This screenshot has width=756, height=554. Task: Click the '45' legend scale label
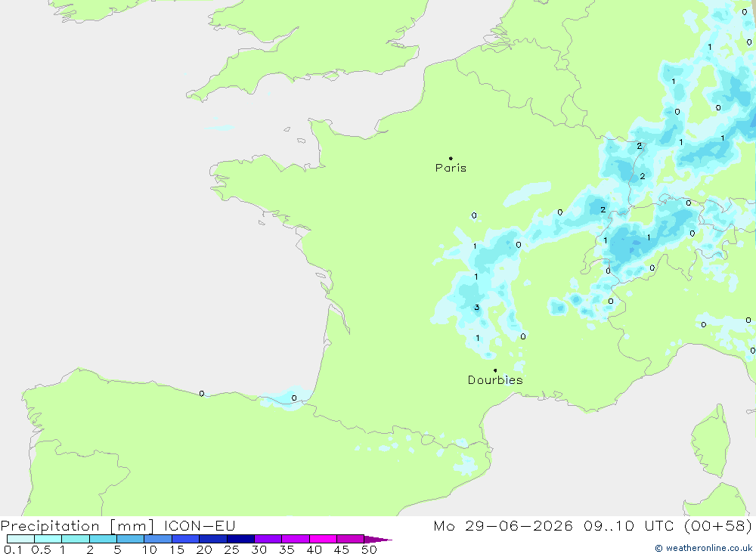342,549
